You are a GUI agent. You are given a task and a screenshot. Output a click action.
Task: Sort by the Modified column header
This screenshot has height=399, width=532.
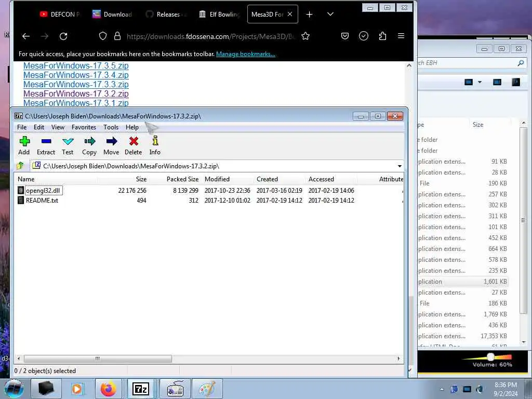[x=228, y=179]
